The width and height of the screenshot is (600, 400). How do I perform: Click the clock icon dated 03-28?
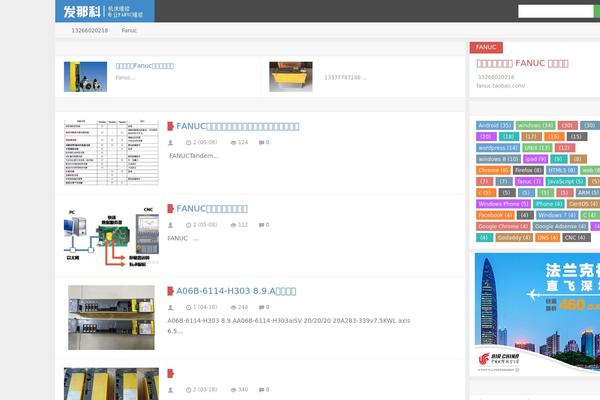(188, 390)
